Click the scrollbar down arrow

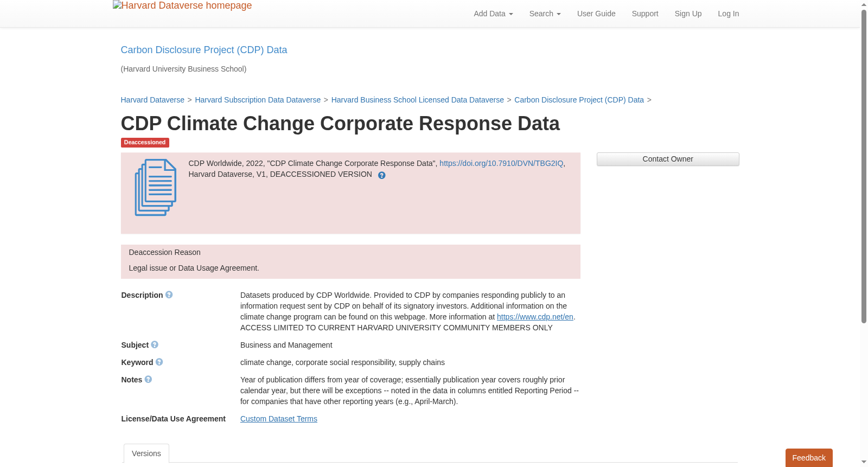[x=864, y=463]
